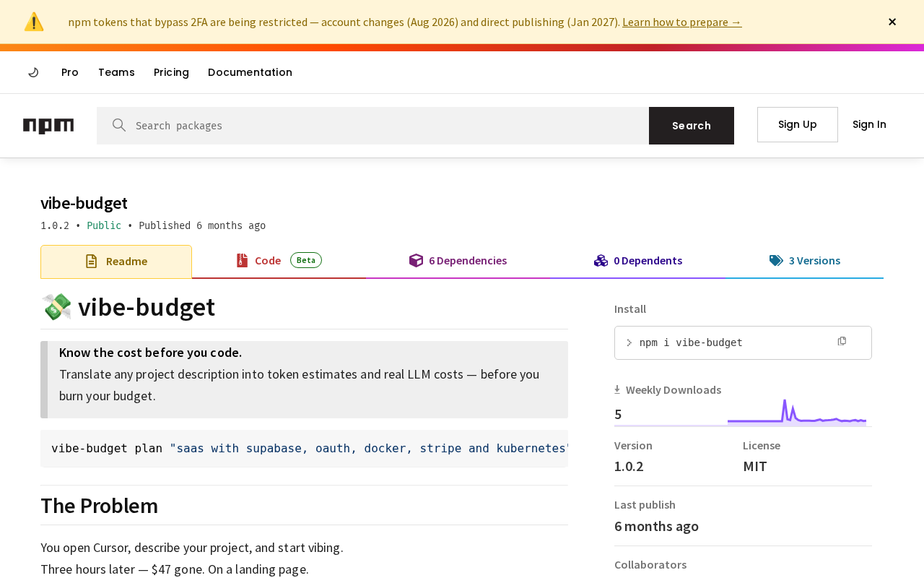The height and width of the screenshot is (578, 924).
Task: Click the Dependencies cube icon
Action: (x=416, y=261)
